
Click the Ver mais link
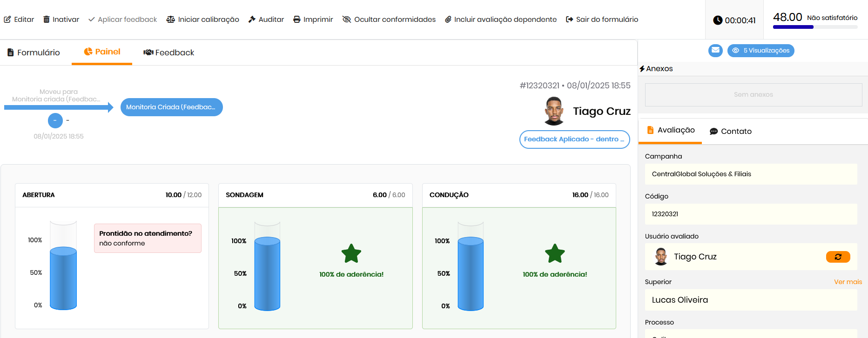[848, 282]
